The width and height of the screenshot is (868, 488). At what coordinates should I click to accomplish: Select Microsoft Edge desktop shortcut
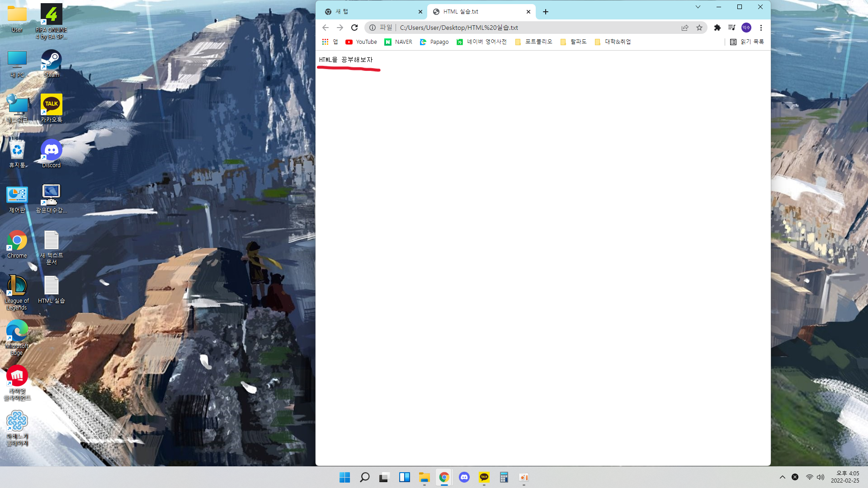17,338
